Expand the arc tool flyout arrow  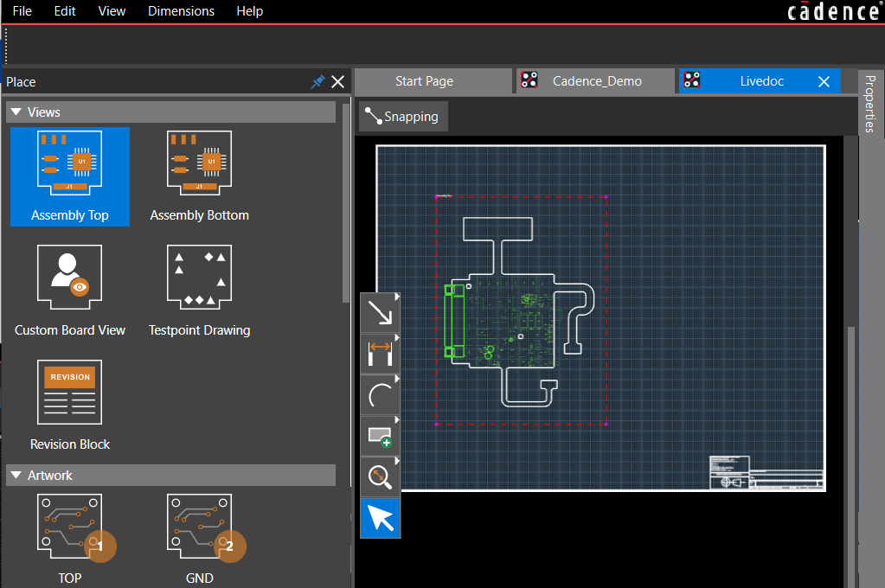tap(397, 379)
